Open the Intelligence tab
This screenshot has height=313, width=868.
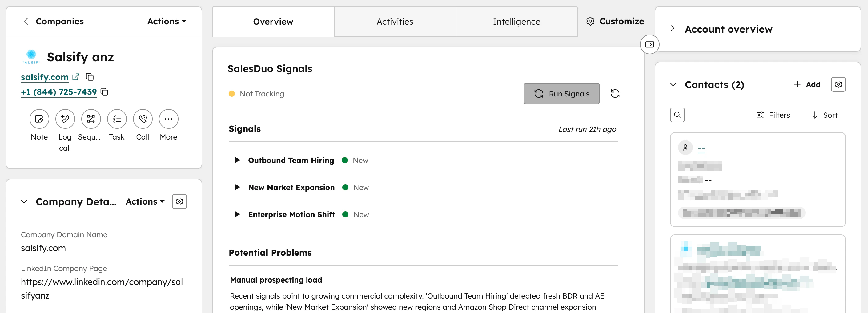[x=516, y=21]
